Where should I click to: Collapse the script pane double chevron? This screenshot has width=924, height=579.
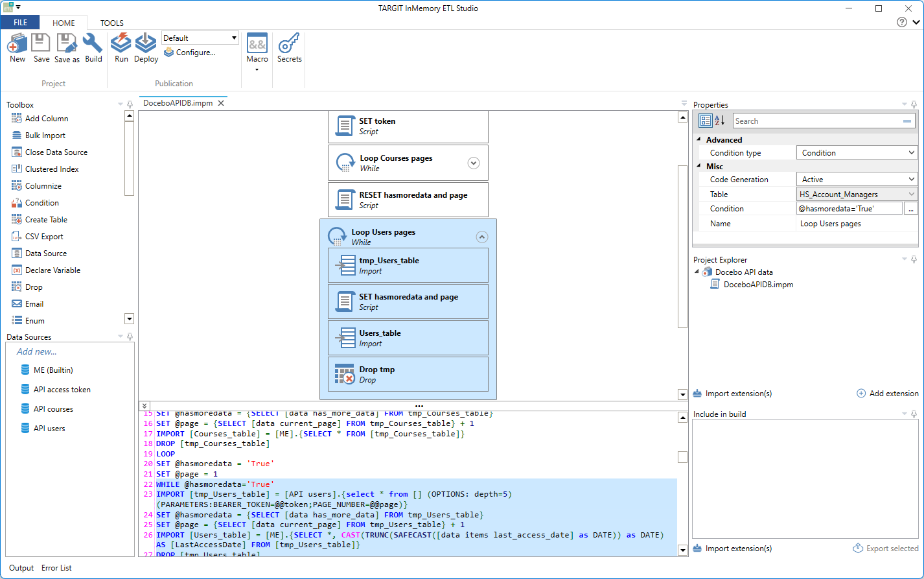click(x=144, y=406)
